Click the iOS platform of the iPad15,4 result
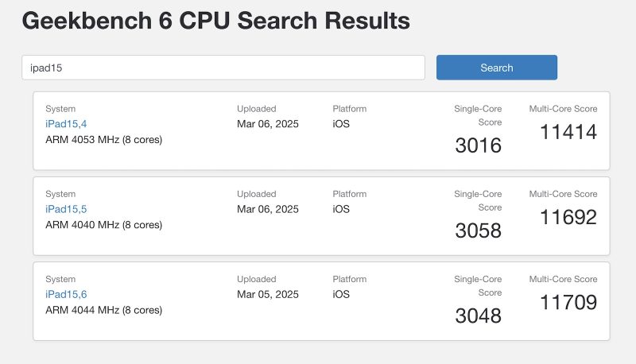 point(341,124)
